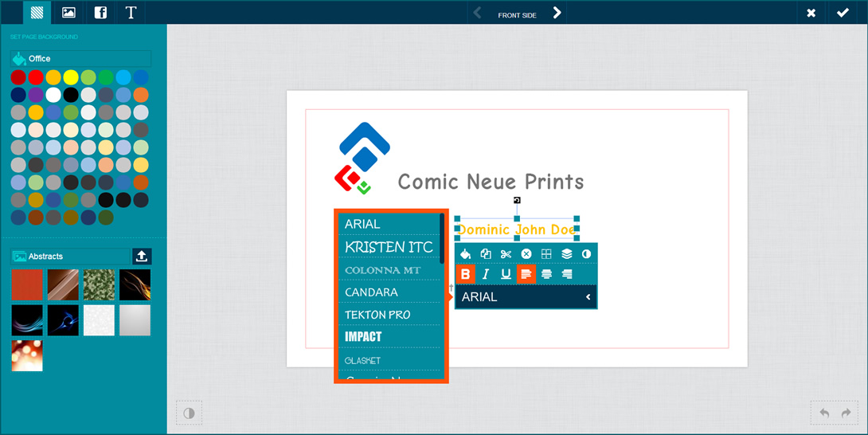Screen dimensions: 868x435
Task: Select CANDARA font
Action: (x=389, y=292)
